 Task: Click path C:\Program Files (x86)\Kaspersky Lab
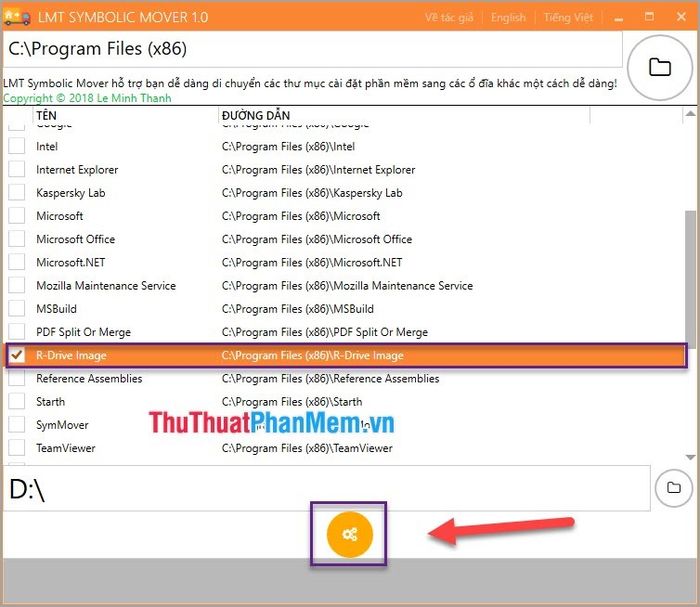click(312, 193)
